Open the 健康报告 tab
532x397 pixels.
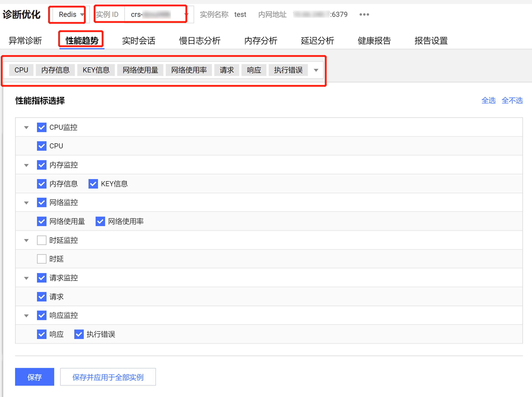click(x=374, y=41)
